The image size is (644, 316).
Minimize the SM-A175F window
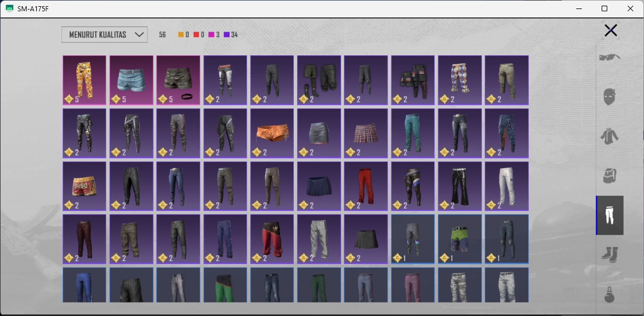(578, 8)
